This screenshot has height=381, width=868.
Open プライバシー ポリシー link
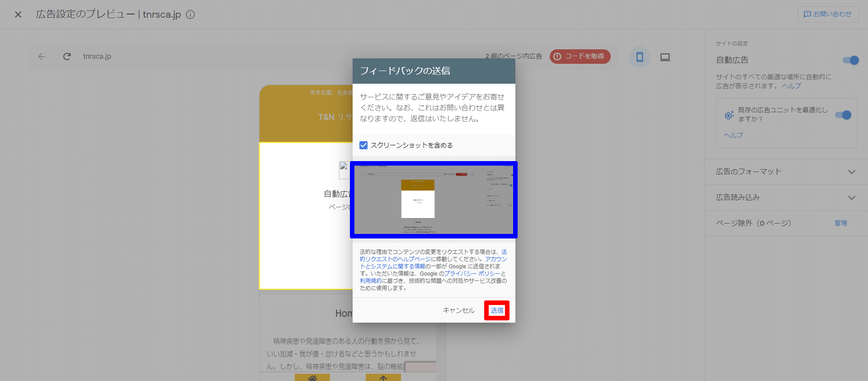pos(472,274)
